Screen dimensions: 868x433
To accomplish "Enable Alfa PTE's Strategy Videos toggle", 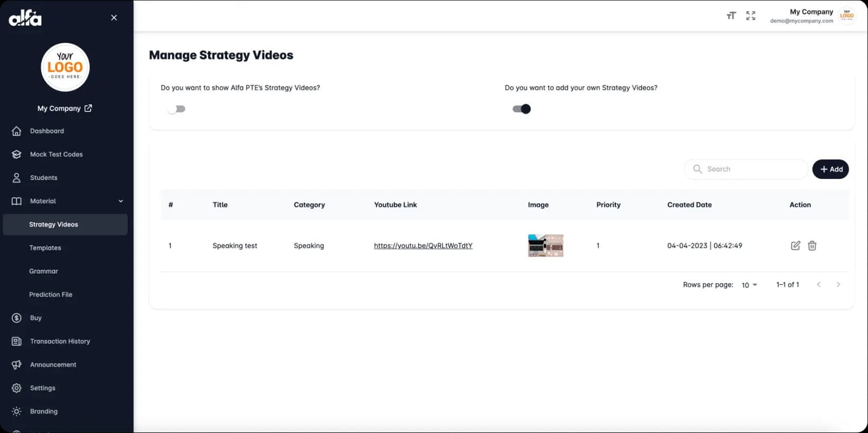I will click(176, 109).
